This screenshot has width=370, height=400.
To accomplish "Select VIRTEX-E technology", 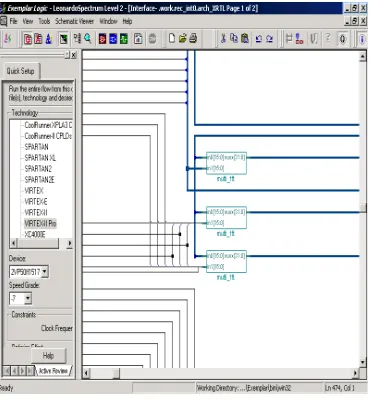I will 36,202.
